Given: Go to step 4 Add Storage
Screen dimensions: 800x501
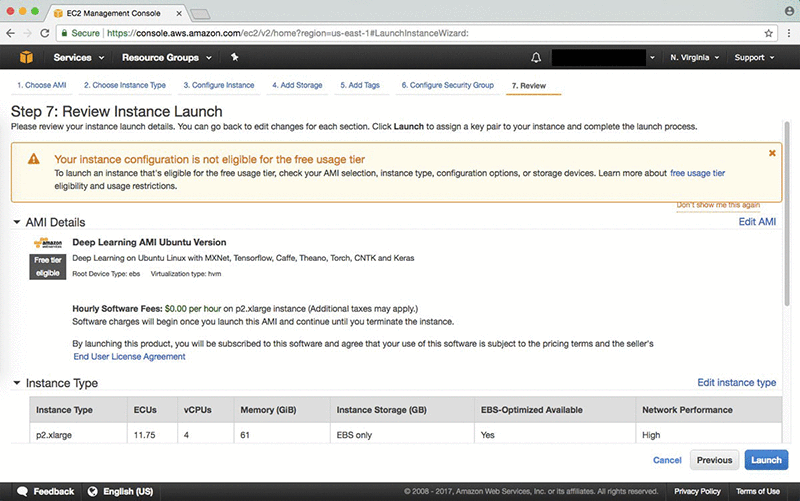Looking at the screenshot, I should pyautogui.click(x=297, y=85).
